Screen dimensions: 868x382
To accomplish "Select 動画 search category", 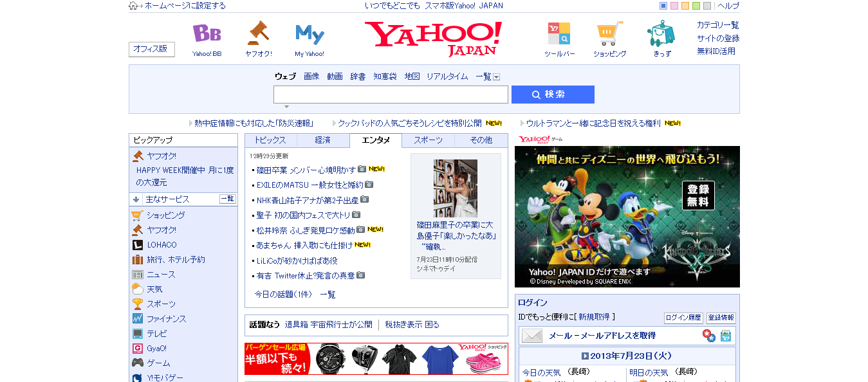I will [335, 77].
